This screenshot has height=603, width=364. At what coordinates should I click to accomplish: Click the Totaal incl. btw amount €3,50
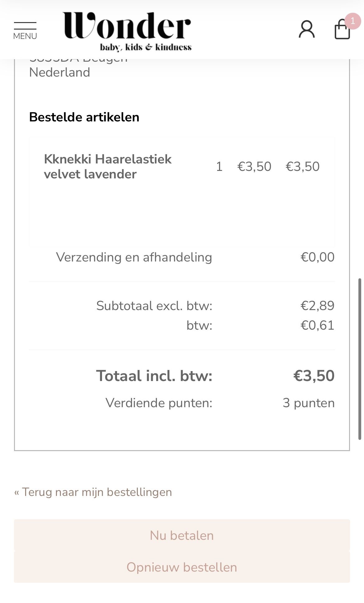[x=314, y=375]
